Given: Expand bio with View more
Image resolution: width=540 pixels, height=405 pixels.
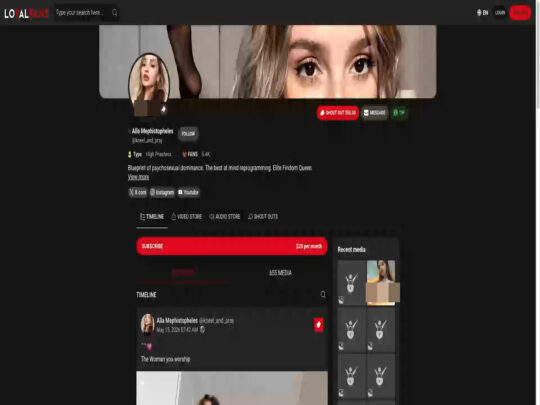Looking at the screenshot, I should (x=138, y=177).
